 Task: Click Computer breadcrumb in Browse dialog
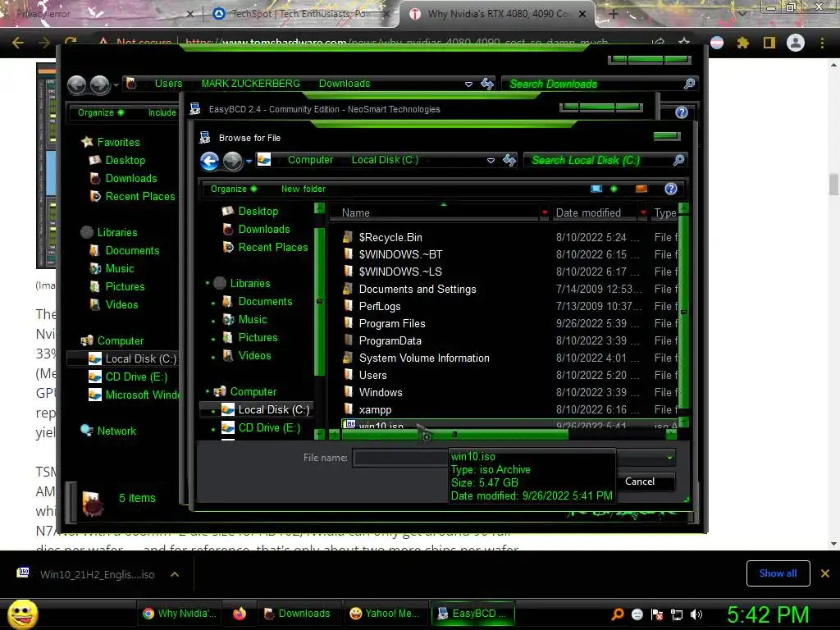pyautogui.click(x=310, y=160)
